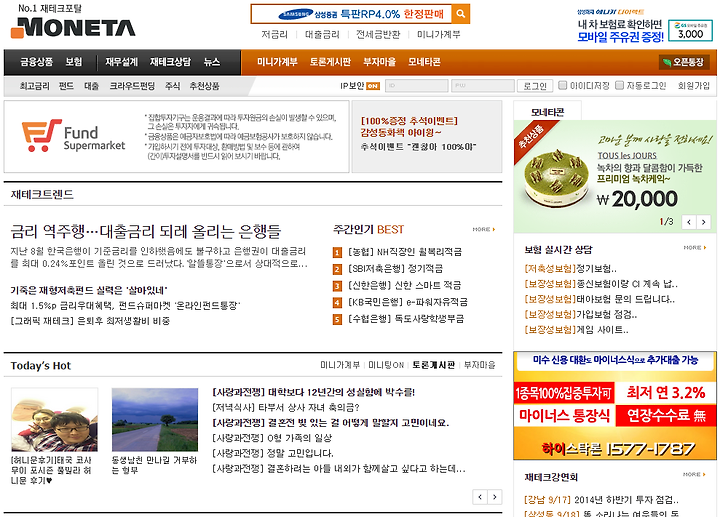
Task: Open the 금융상품 menu
Action: 37,62
